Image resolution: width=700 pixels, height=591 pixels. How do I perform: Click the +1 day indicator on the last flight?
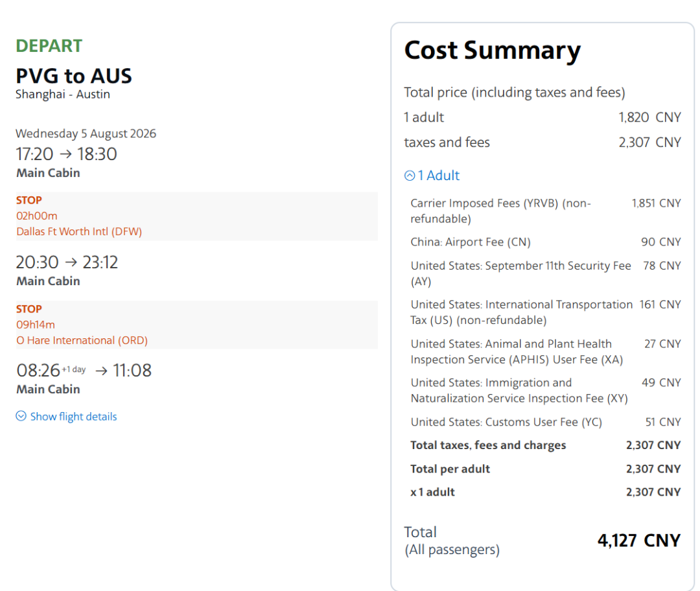[74, 369]
